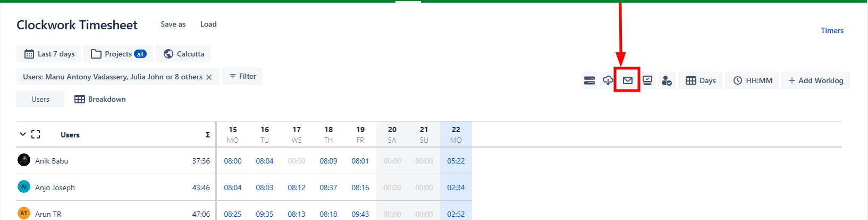Select the Breakdown option
This screenshot has height=220, width=868.
100,99
